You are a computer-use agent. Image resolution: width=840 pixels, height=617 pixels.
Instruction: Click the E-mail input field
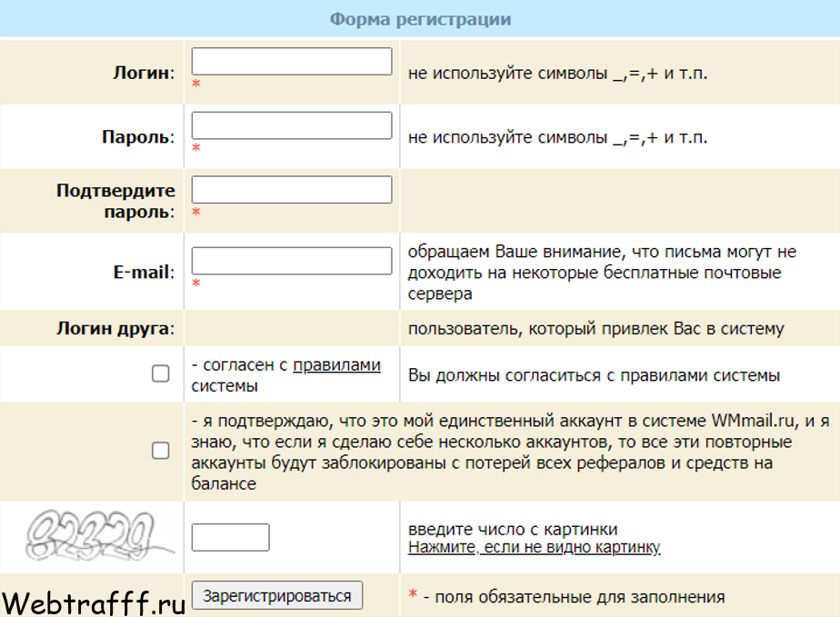click(x=292, y=261)
